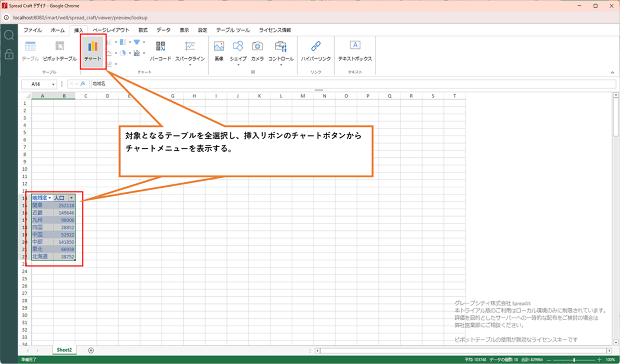Screen dimensions: 620x364
Task: Expand the cell name box dropdown
Action: tap(53, 84)
